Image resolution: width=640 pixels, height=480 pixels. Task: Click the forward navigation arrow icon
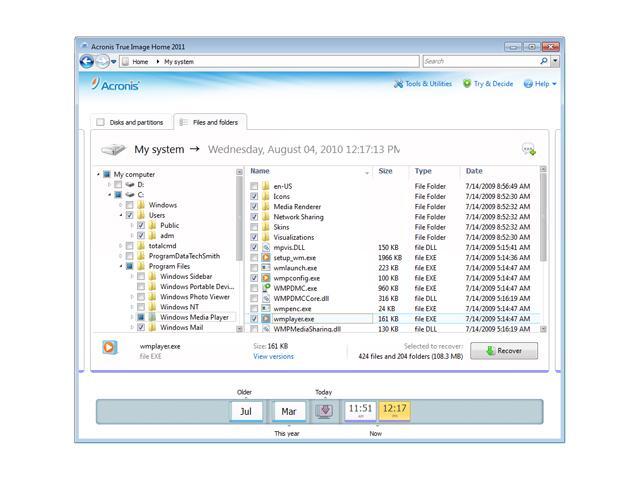(x=102, y=62)
